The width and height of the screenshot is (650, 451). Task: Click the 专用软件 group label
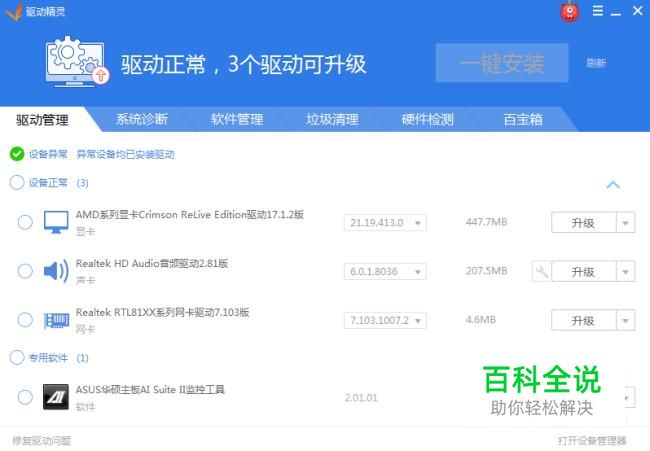click(48, 358)
